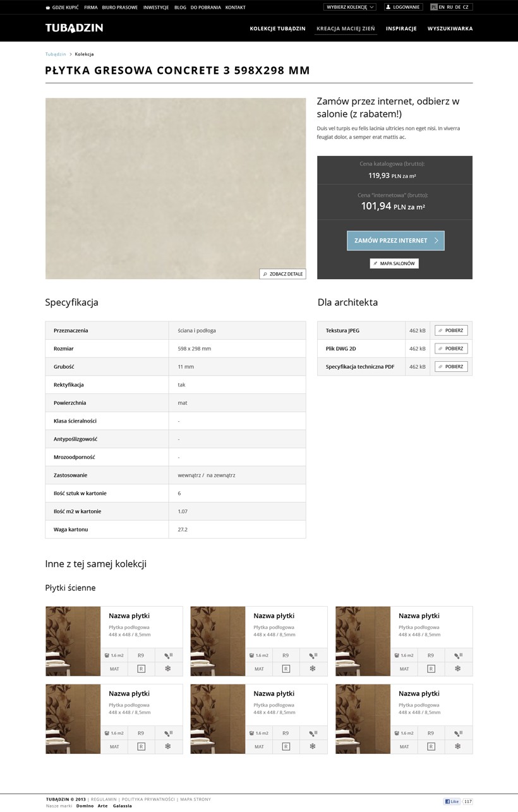This screenshot has width=518, height=812.
Task: Open the Galassia brand link in footer
Action: click(x=123, y=806)
